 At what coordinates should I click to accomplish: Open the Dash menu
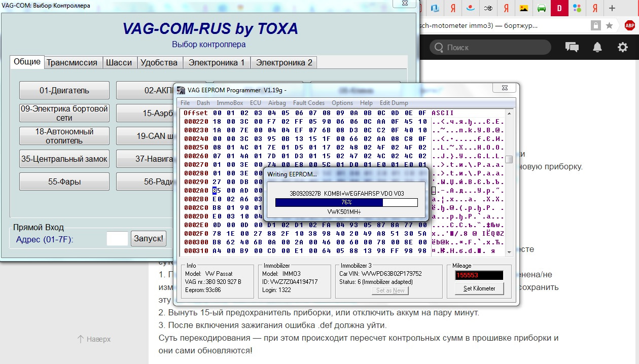pos(203,103)
